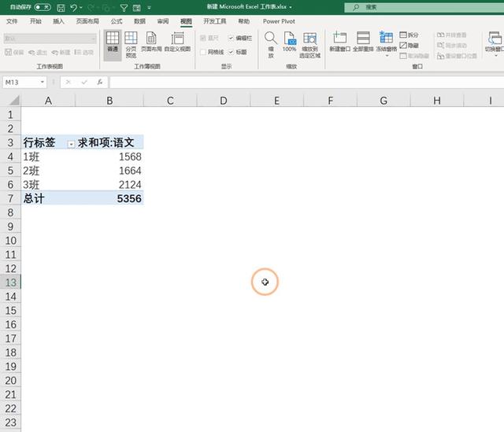Click the Split (拆分) window button
Image resolution: width=504 pixels, height=432 pixels.
[409, 35]
